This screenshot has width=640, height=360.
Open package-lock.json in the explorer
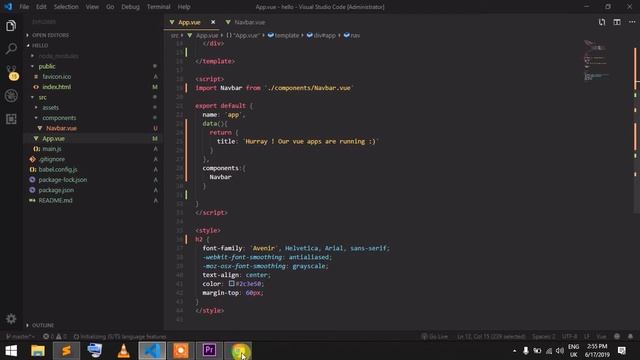pyautogui.click(x=62, y=180)
